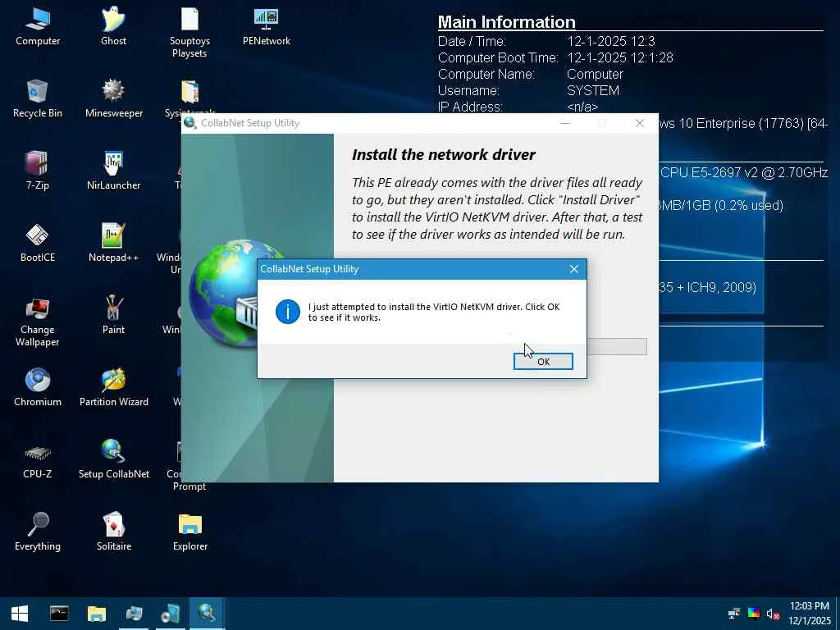
Task: Click OK in the CollabNet message box
Action: pyautogui.click(x=543, y=362)
